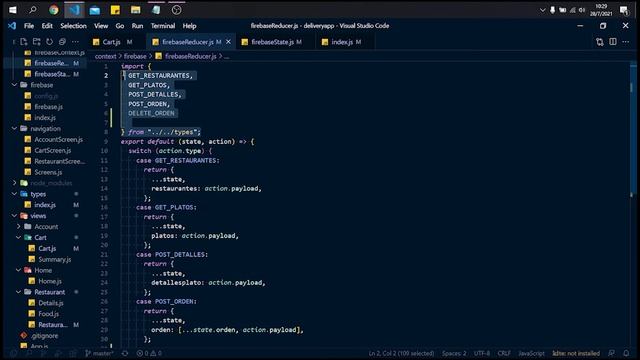The height and width of the screenshot is (360, 640).
Task: Open errors and warnings count in status bar
Action: 149,353
